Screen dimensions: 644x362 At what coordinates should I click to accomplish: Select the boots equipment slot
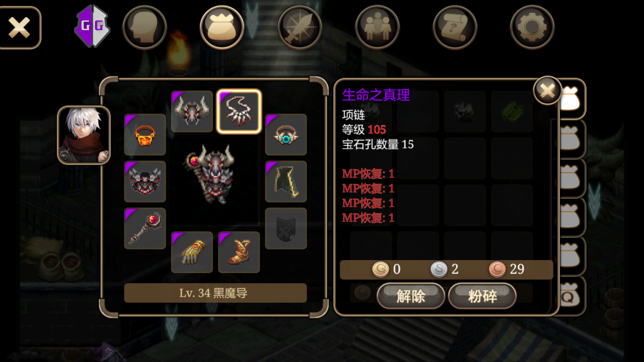[239, 252]
